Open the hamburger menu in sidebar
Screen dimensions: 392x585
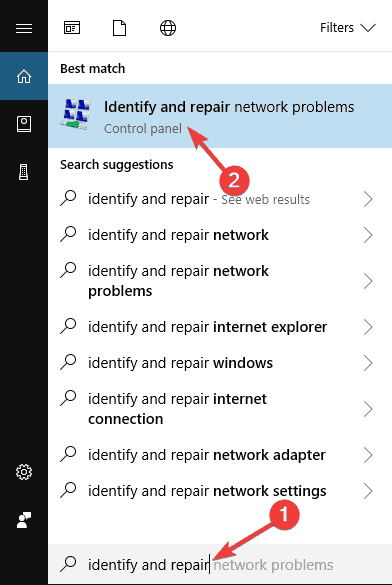coord(24,28)
